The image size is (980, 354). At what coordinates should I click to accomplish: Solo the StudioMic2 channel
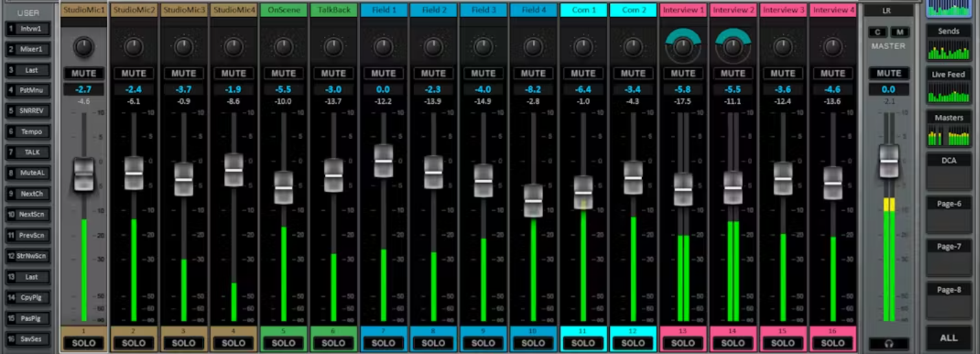coord(133,343)
